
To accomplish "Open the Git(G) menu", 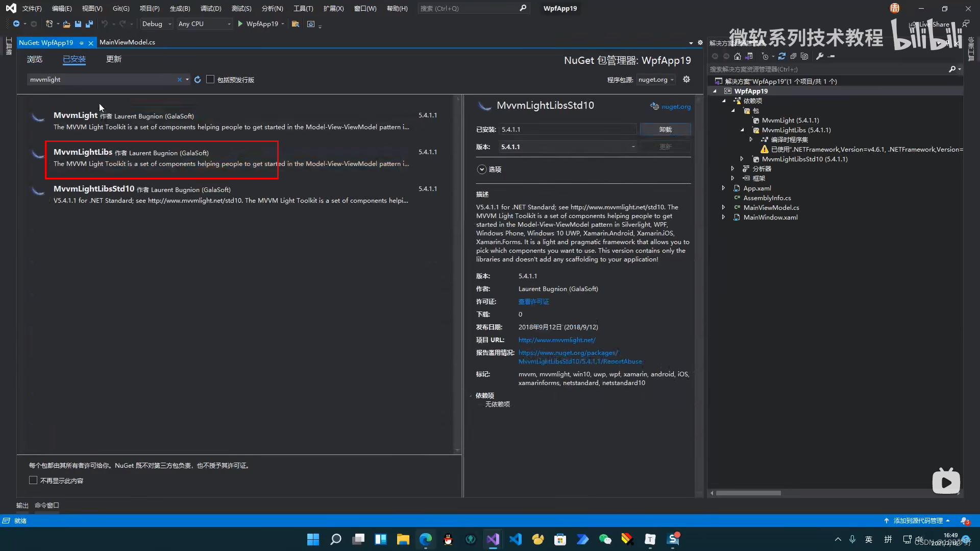I will pos(121,8).
